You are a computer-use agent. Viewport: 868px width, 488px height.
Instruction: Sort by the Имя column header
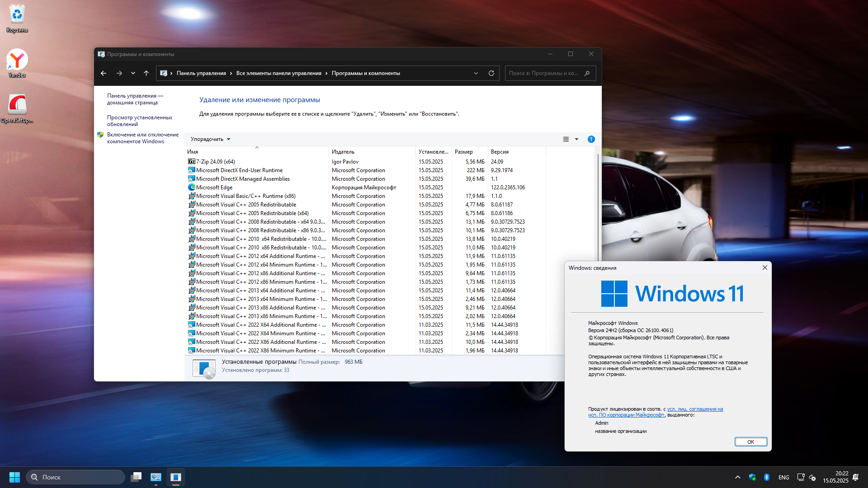pyautogui.click(x=256, y=152)
